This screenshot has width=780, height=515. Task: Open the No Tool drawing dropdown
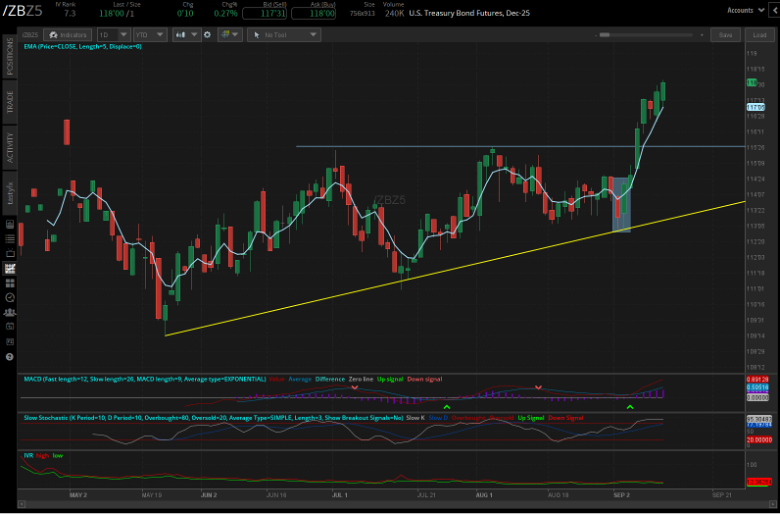[x=284, y=35]
